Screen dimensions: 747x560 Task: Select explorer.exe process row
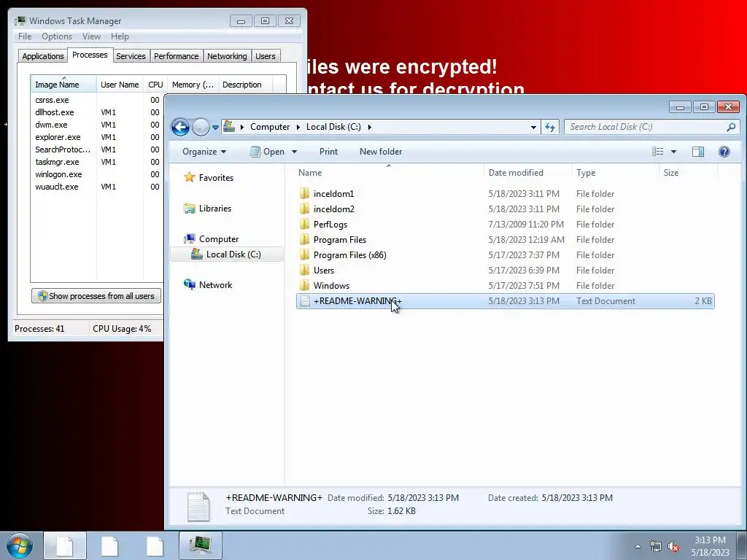tap(97, 137)
